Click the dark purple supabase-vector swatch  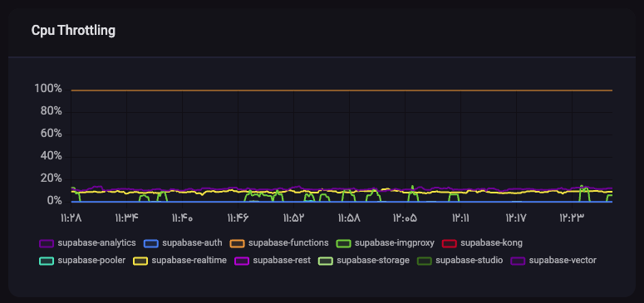pyautogui.click(x=518, y=261)
